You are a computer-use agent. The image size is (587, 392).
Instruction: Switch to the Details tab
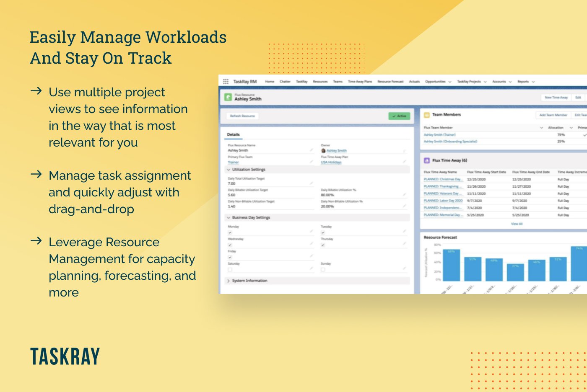234,134
